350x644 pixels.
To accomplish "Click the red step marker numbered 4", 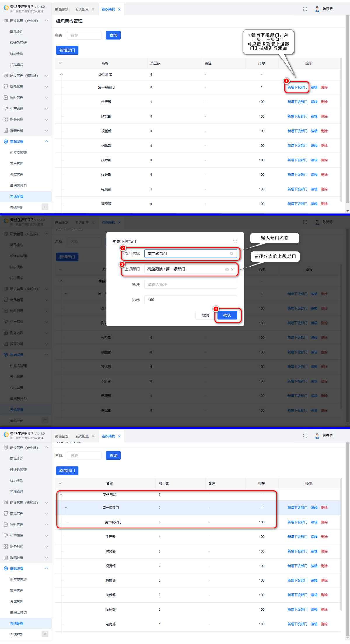I will coord(216,309).
